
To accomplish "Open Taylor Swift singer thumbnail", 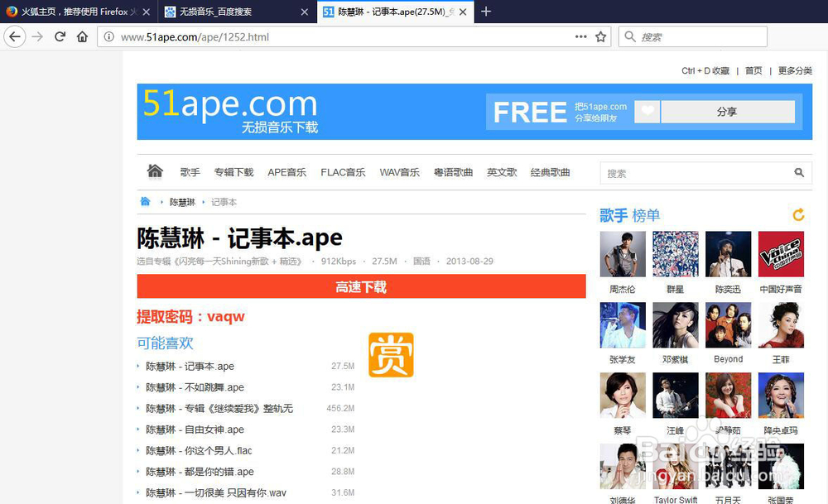I will point(676,467).
